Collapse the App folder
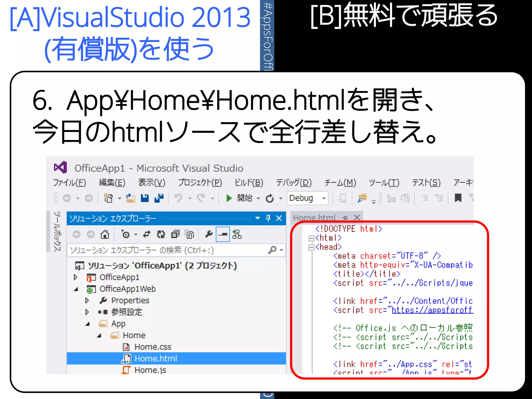This screenshot has height=399, width=532. pos(88,324)
